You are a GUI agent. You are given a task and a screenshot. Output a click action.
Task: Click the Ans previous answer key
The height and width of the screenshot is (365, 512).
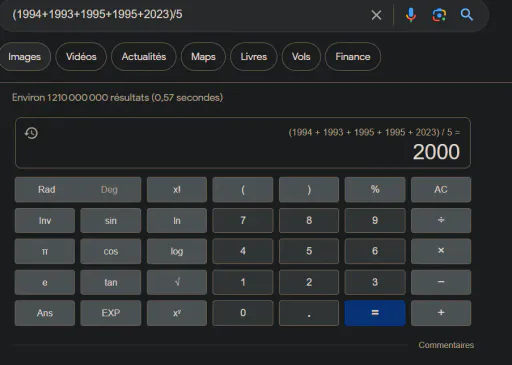[x=45, y=313]
